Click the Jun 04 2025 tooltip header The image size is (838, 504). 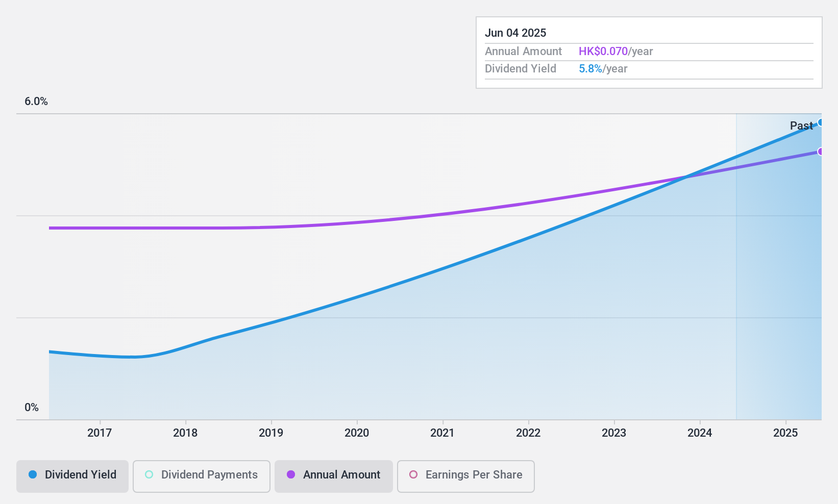516,33
